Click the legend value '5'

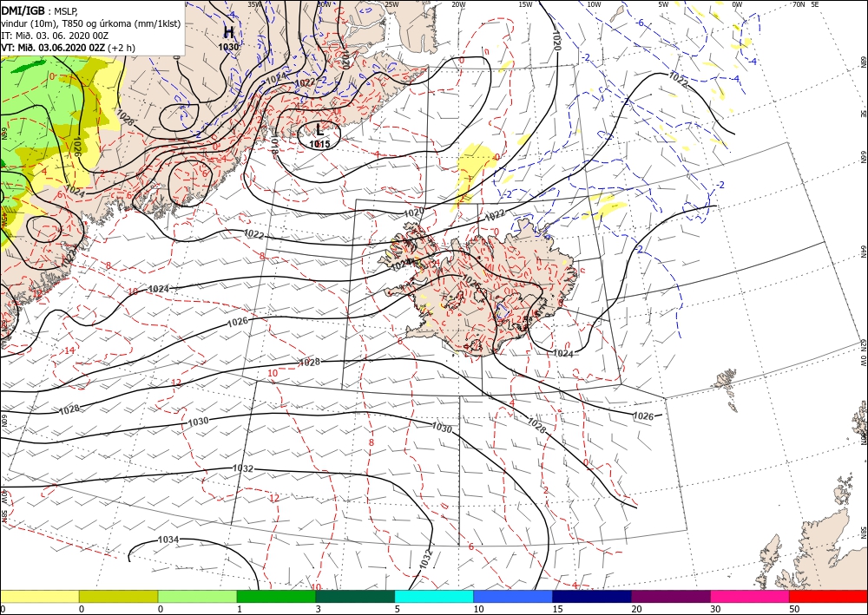pos(398,609)
